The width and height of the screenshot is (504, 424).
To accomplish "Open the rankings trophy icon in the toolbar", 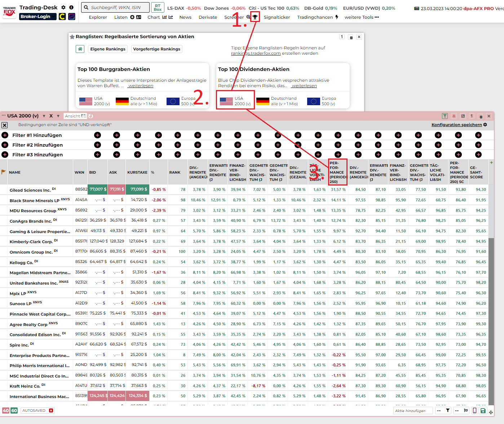I will click(255, 17).
